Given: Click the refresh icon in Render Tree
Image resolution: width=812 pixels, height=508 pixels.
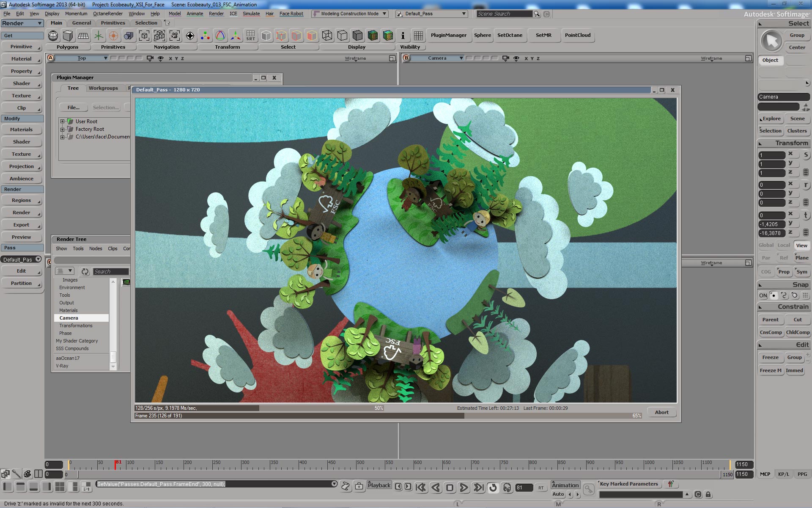Looking at the screenshot, I should (85, 271).
